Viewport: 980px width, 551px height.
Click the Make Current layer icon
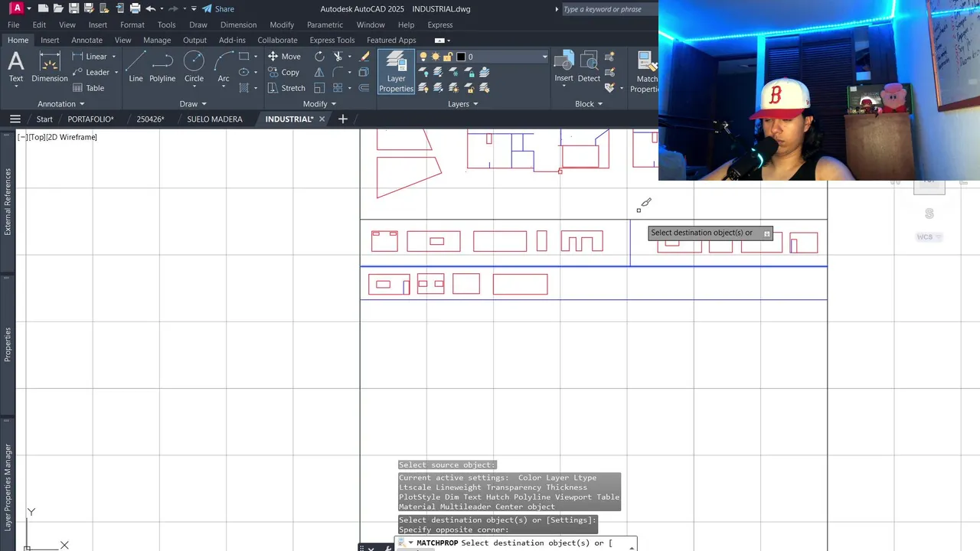click(484, 72)
